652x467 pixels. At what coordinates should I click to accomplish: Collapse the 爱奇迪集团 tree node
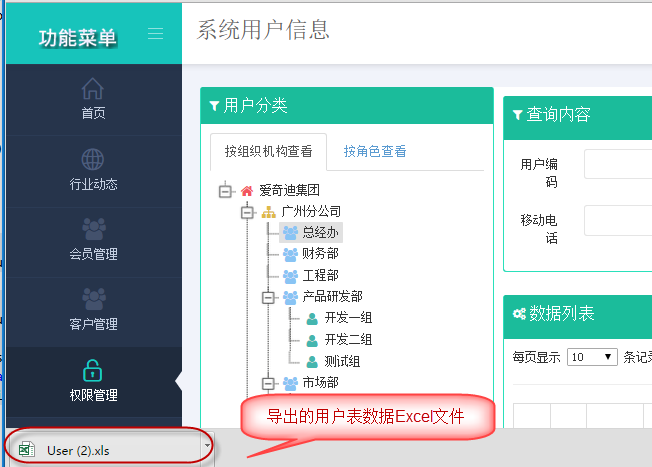click(225, 191)
